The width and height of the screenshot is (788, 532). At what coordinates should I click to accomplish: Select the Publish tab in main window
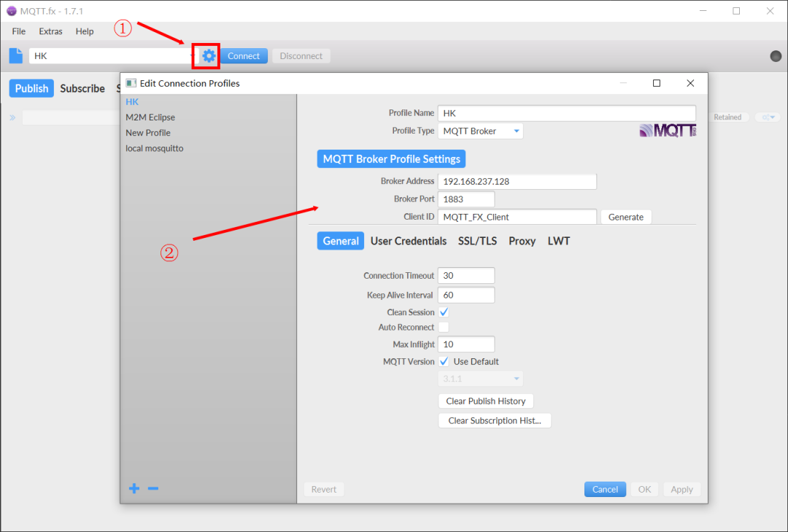coord(31,88)
